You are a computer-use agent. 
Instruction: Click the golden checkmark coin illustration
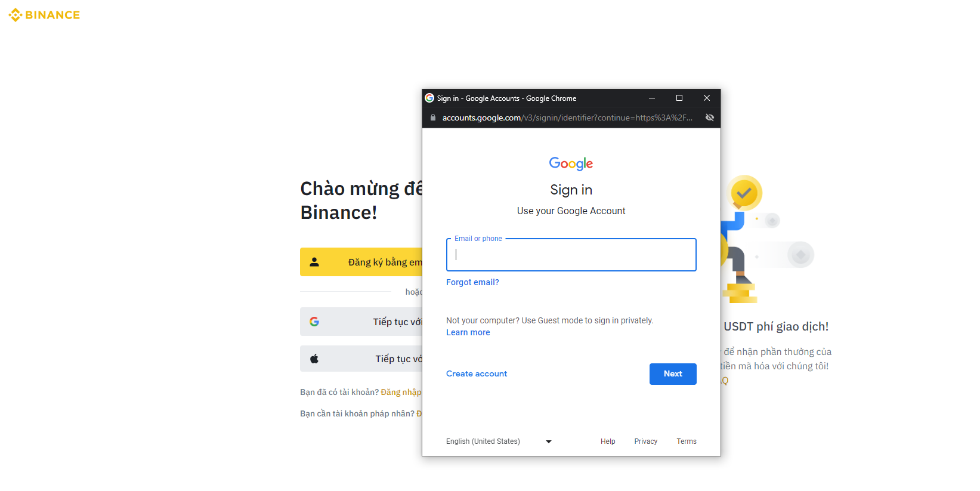click(744, 193)
